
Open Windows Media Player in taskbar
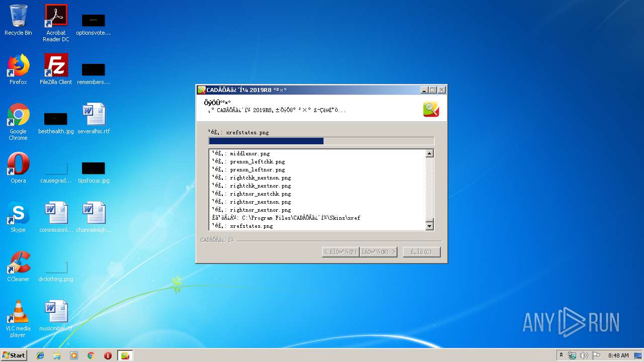(74, 355)
